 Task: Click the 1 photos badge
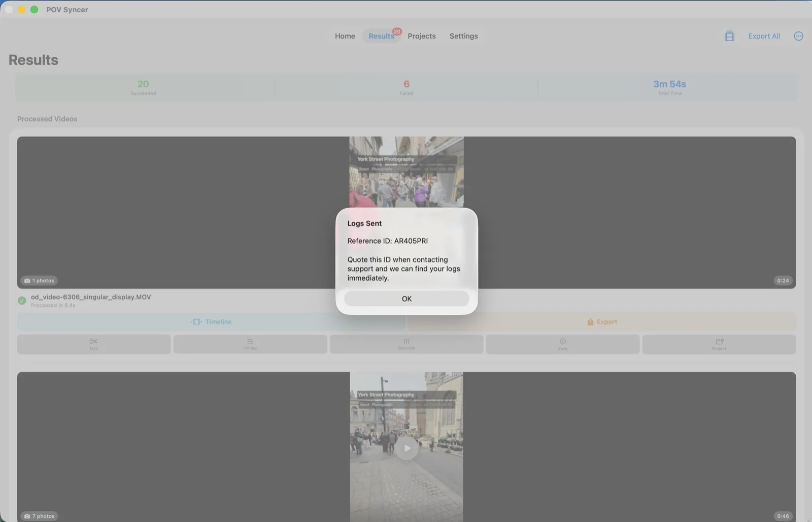(39, 281)
